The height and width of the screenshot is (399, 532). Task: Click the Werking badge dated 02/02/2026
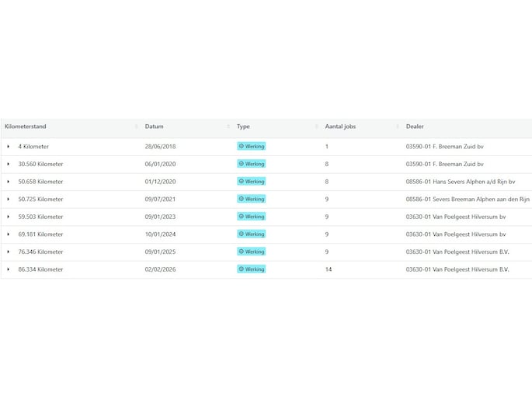tap(251, 269)
